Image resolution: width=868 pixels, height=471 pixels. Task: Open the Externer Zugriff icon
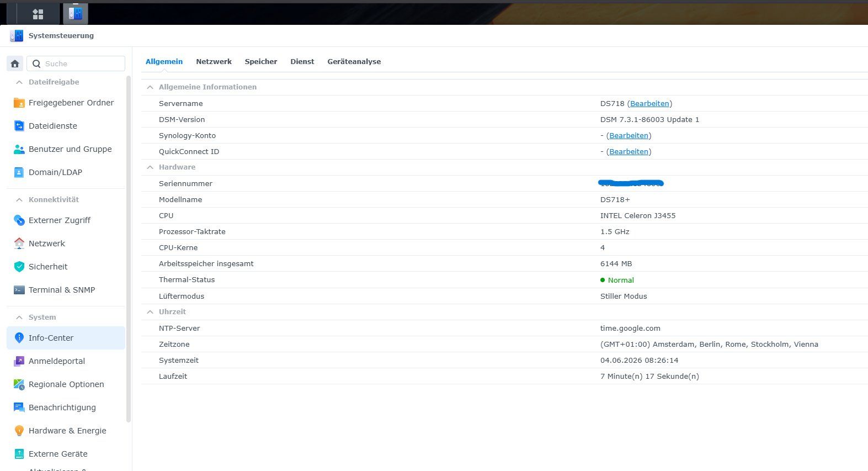[19, 220]
